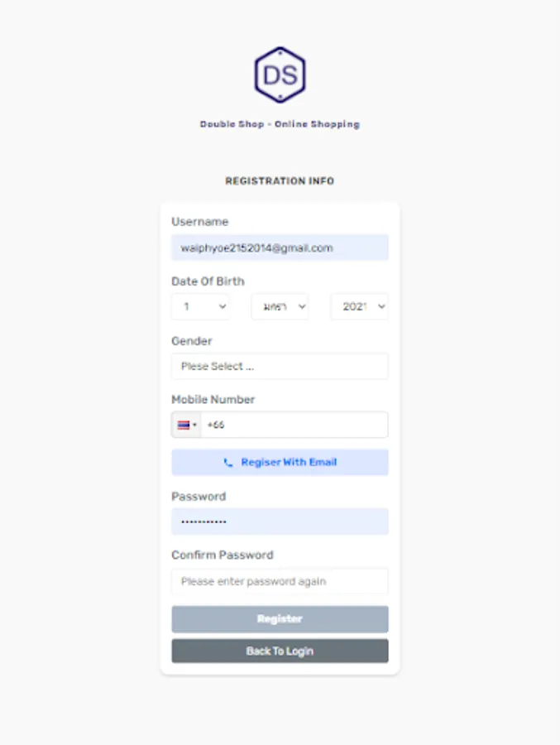The height and width of the screenshot is (745, 560).
Task: Open the birth year dropdown showing 2021
Action: click(x=359, y=306)
